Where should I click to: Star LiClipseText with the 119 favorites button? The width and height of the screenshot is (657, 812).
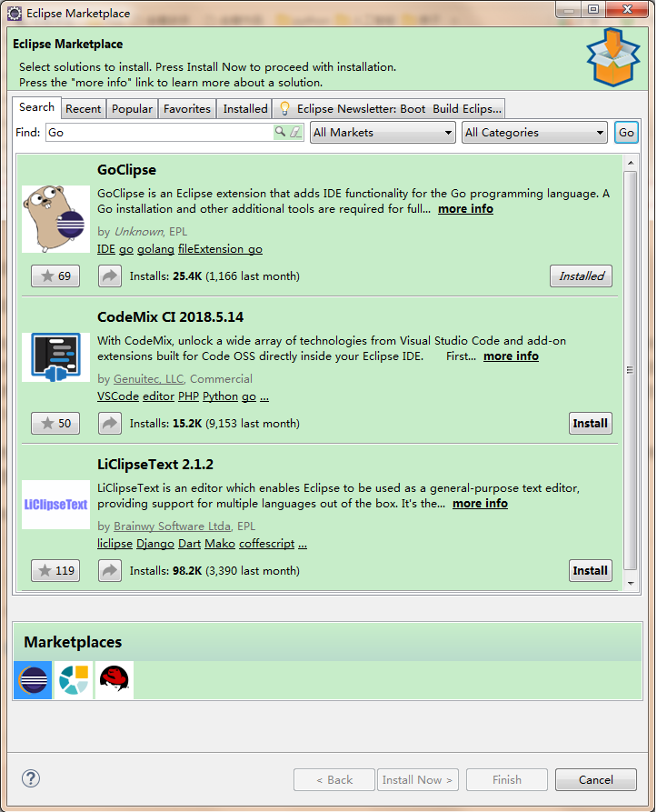point(55,571)
